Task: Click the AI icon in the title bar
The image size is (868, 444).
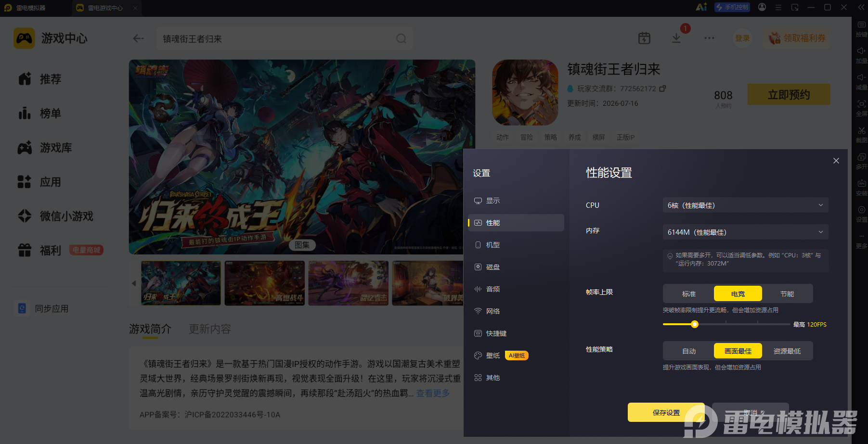Action: pyautogui.click(x=701, y=7)
